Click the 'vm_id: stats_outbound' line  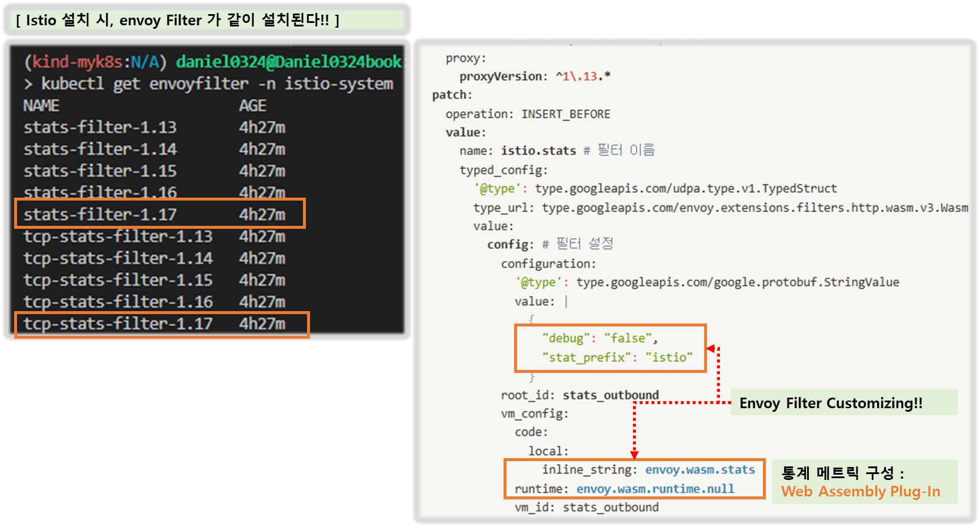(587, 507)
